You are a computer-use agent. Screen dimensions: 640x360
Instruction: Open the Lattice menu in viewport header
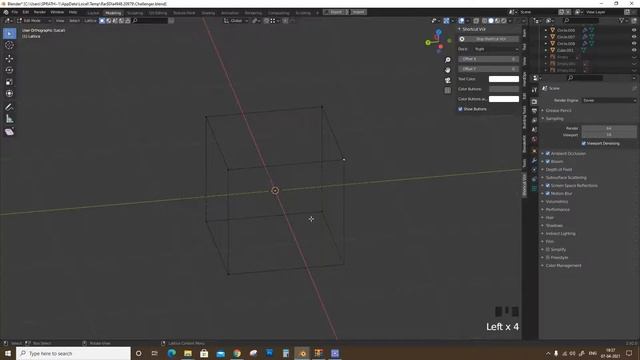(90, 21)
